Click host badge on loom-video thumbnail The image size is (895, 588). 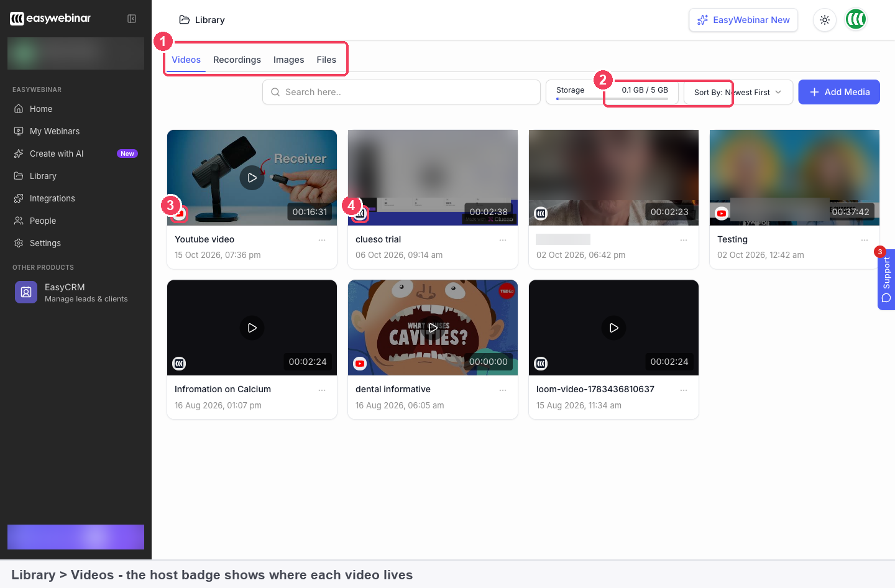(x=541, y=364)
